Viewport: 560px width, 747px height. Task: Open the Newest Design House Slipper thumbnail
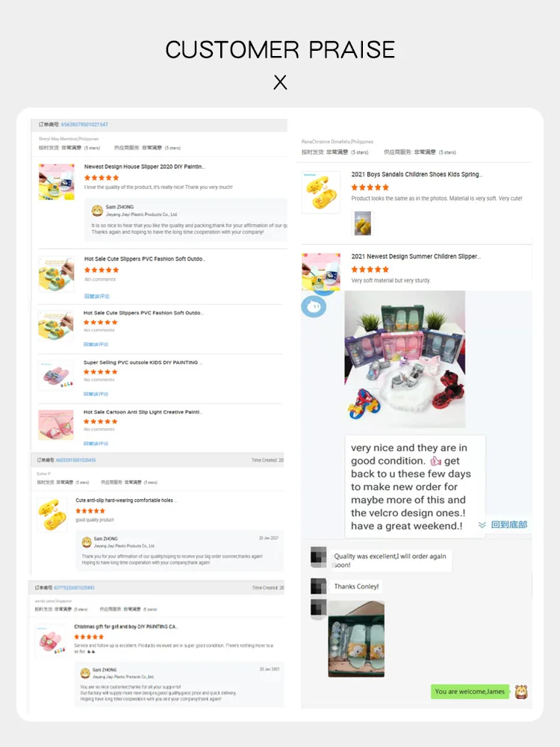tap(56, 182)
